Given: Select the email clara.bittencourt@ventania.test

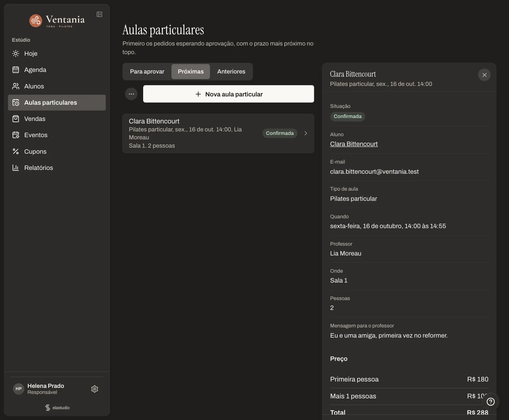Looking at the screenshot, I should click(374, 171).
